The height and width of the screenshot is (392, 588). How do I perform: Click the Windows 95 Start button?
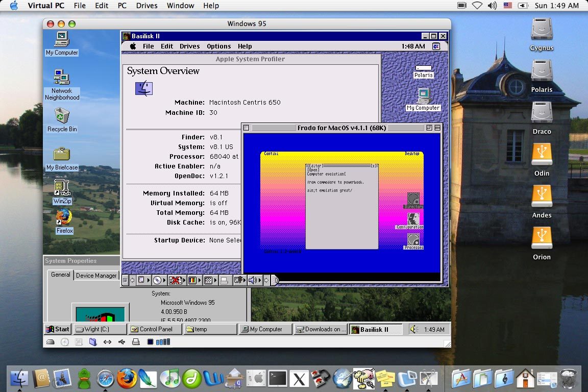point(57,329)
